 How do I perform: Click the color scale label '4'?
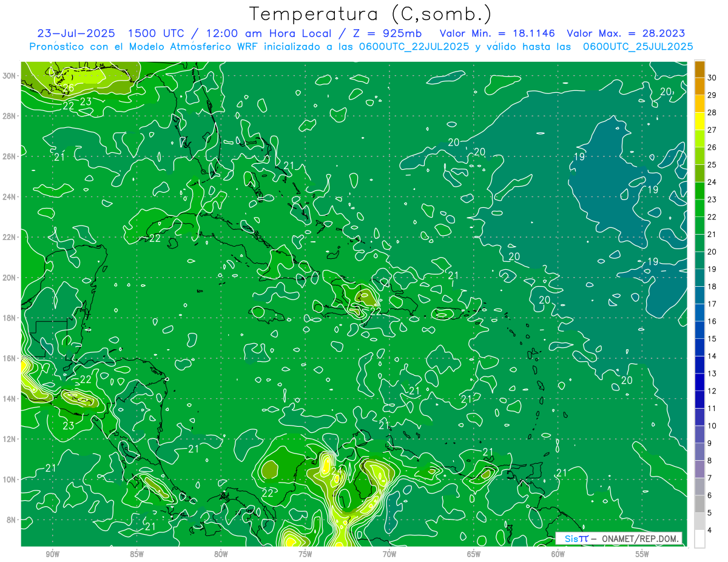pyautogui.click(x=710, y=530)
